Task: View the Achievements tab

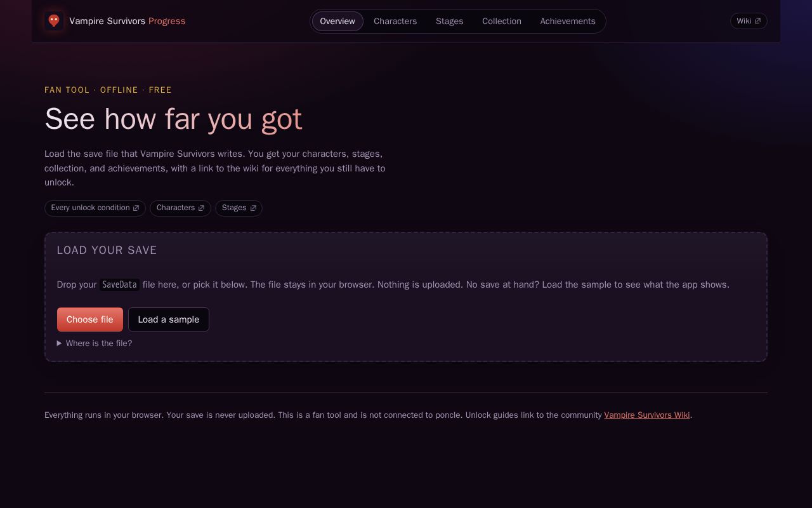Action: pyautogui.click(x=568, y=21)
